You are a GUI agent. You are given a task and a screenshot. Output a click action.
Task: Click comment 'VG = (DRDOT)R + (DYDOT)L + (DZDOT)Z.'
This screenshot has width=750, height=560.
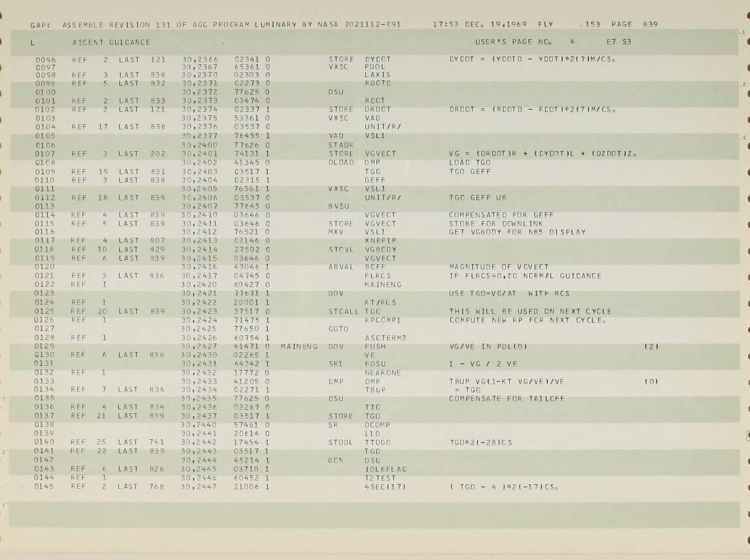point(542,153)
